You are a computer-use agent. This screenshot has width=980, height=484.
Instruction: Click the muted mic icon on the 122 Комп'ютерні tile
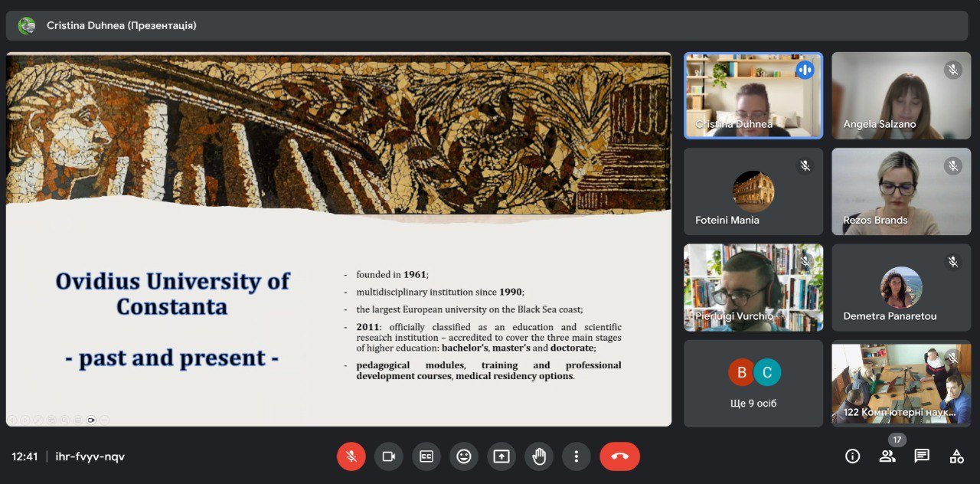[x=952, y=358]
